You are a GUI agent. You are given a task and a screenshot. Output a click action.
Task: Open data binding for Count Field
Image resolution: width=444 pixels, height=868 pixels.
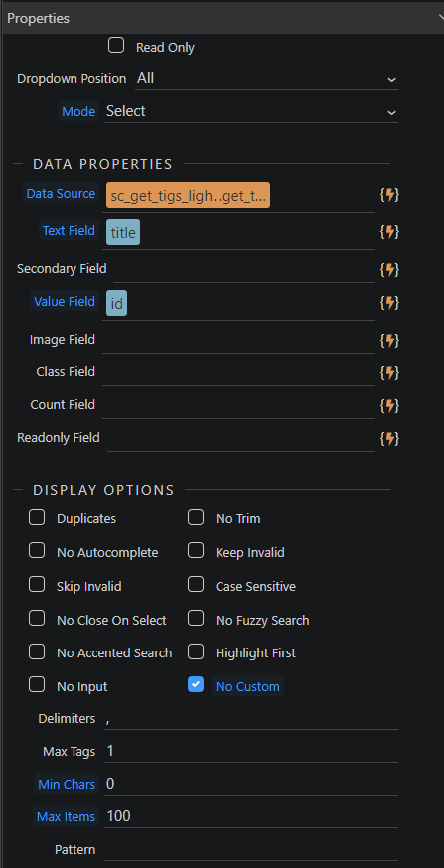coord(389,406)
